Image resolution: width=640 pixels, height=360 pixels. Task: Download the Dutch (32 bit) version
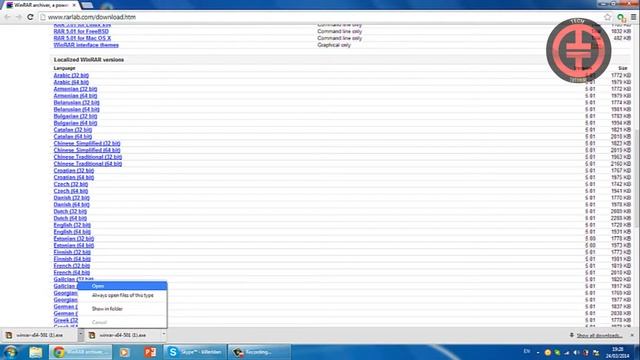click(70, 211)
